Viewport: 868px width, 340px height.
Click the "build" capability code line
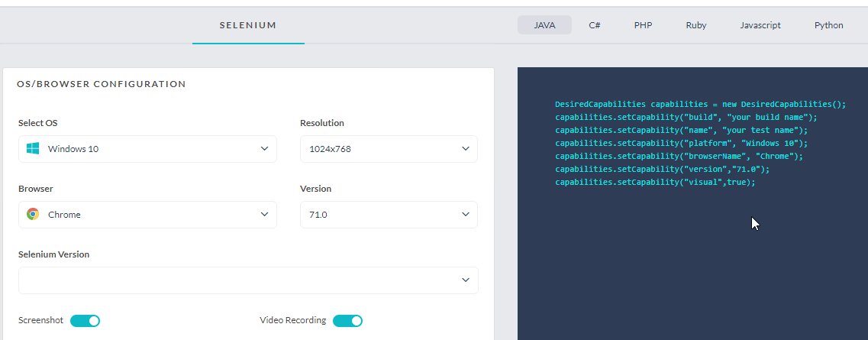[686, 118]
